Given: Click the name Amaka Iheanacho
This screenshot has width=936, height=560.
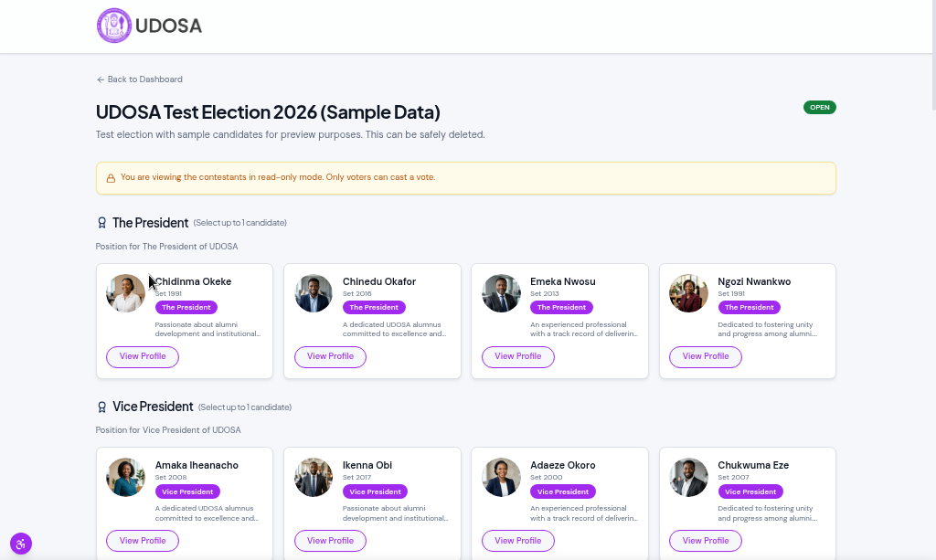Looking at the screenshot, I should click(197, 465).
